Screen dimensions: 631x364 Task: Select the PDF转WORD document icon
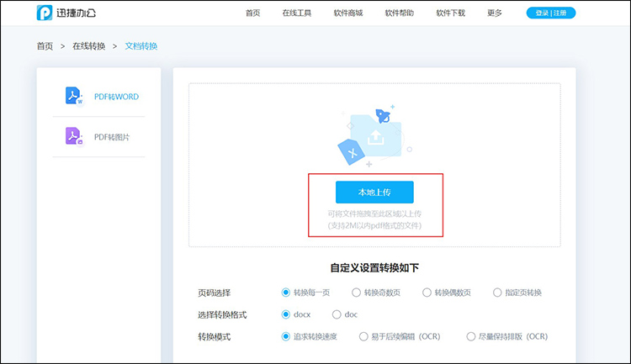pos(74,96)
